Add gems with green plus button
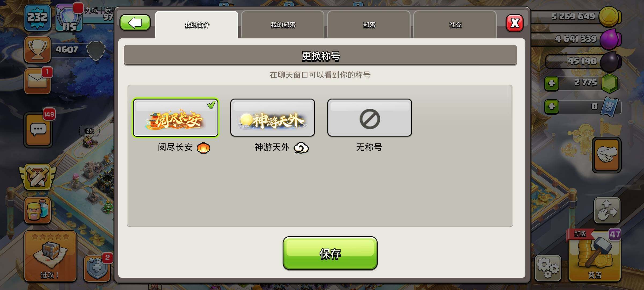 click(551, 83)
